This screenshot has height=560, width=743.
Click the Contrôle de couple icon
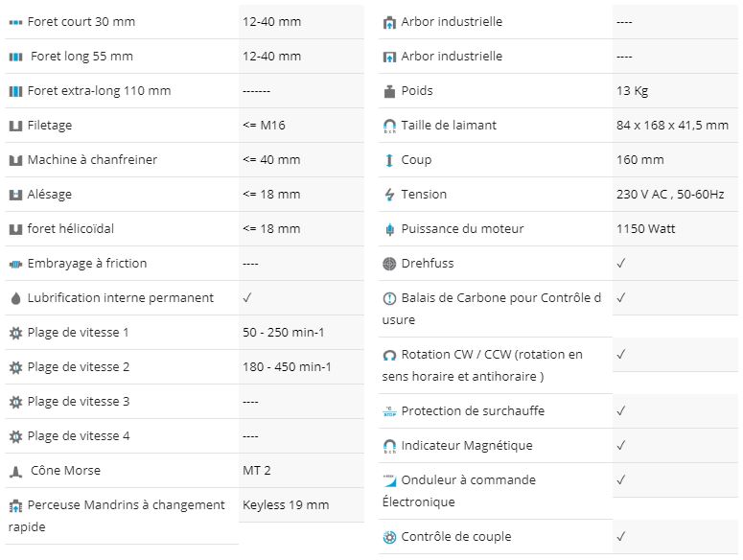(389, 537)
